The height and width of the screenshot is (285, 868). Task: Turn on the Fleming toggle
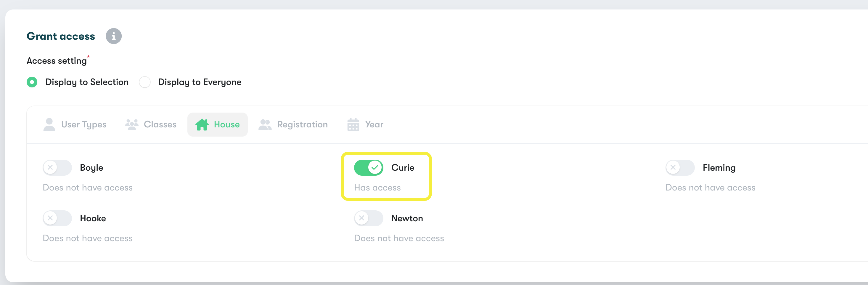tap(680, 168)
